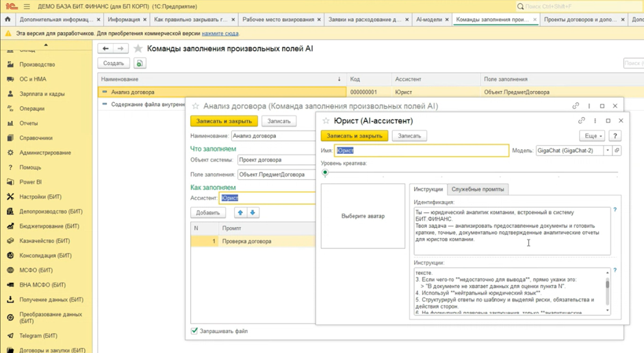
Task: Click the back navigation arrow
Action: point(105,49)
